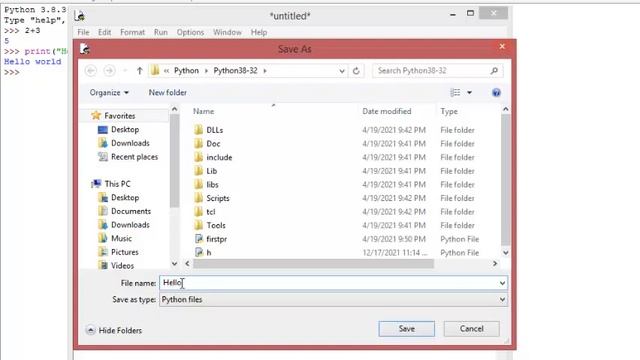
Task: Select the Lib folder icon
Action: coord(199,171)
